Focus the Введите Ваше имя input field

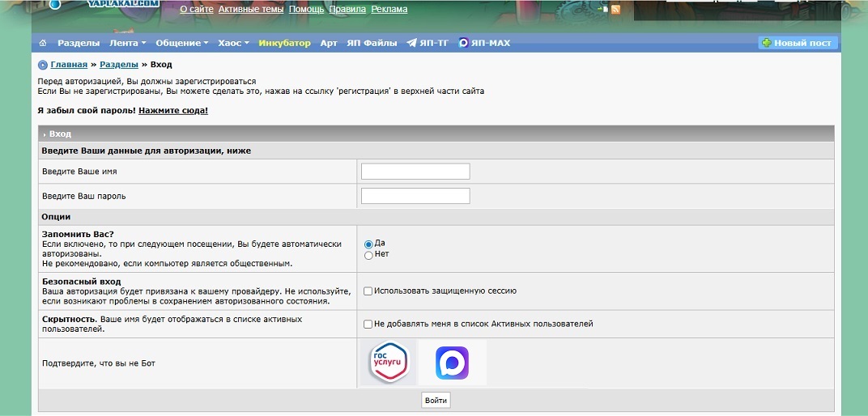[415, 172]
